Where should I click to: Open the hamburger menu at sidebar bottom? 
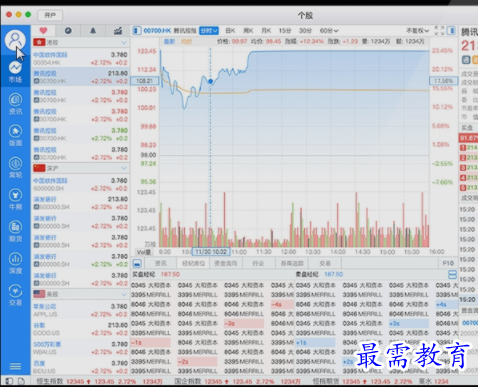15,366
